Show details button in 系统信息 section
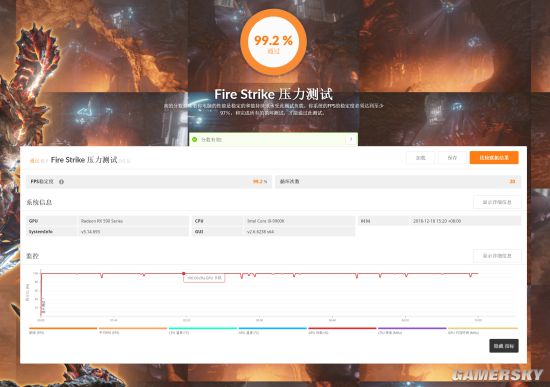This screenshot has height=387, width=550. click(x=497, y=202)
